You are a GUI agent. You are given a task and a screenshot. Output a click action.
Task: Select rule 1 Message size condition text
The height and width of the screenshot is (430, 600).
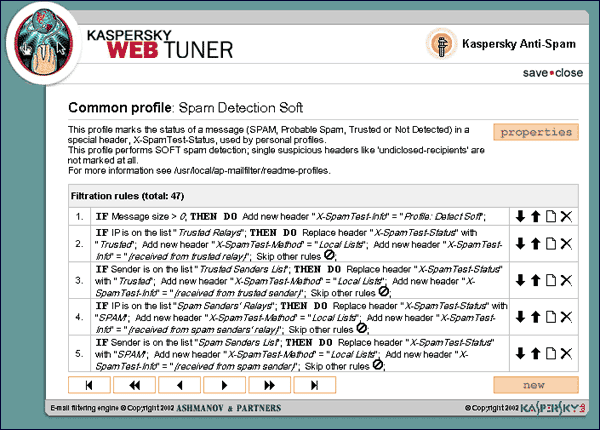coord(148,217)
